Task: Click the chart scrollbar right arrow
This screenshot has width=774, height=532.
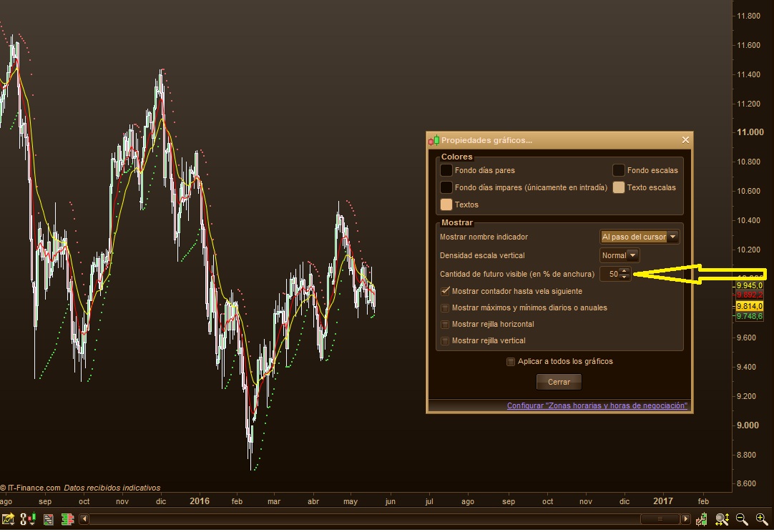Action: coord(685,519)
